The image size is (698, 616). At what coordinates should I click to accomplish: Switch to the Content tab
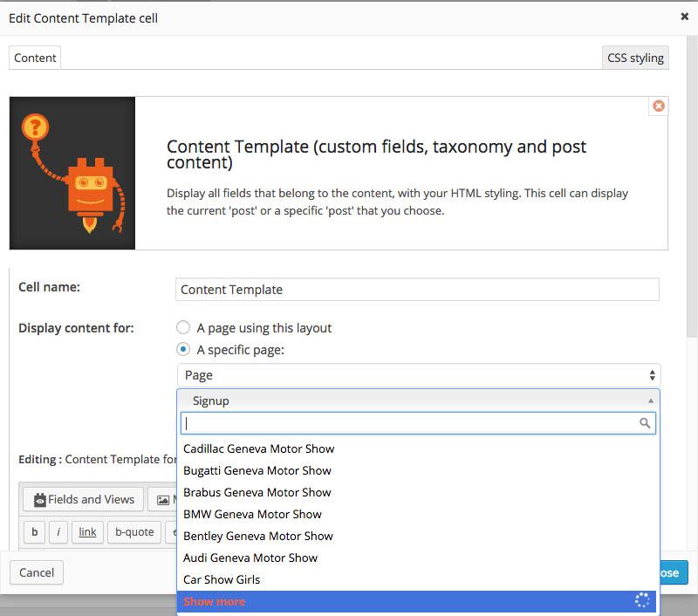click(34, 58)
